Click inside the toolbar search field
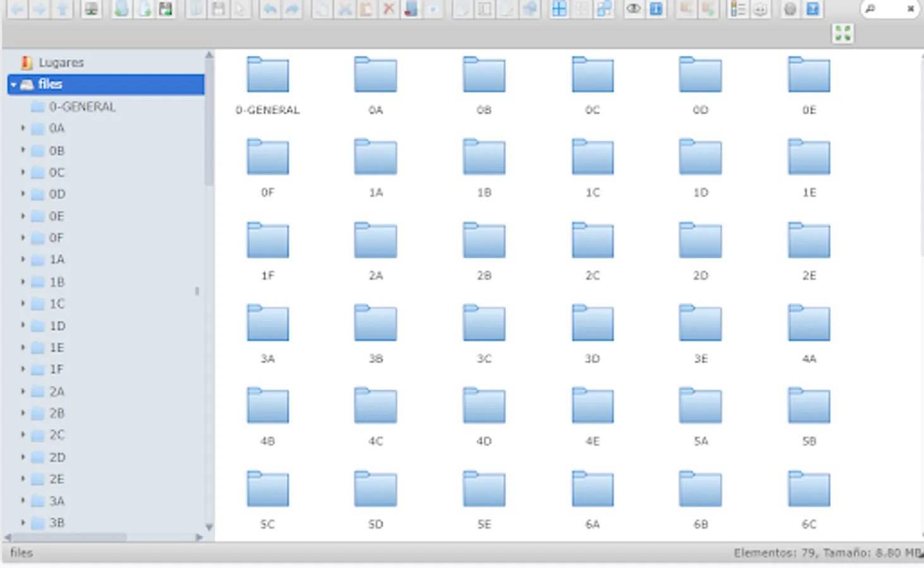The height and width of the screenshot is (568, 924). [891, 9]
